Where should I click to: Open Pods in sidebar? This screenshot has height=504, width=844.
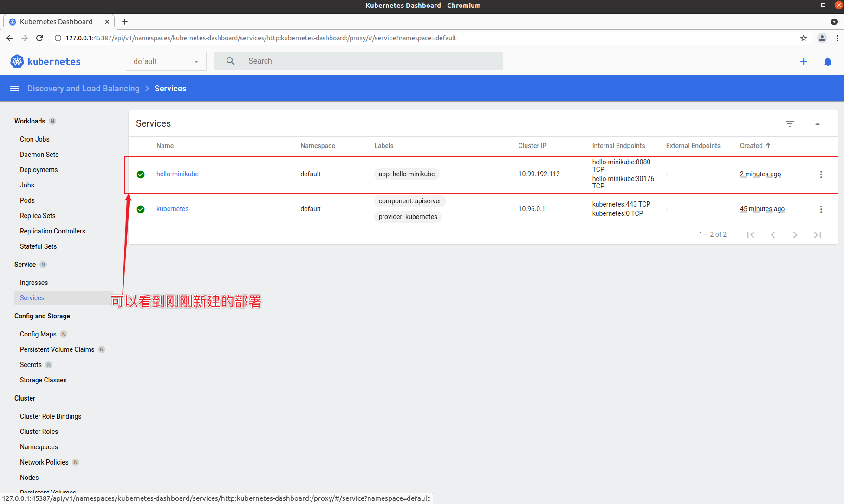point(27,200)
